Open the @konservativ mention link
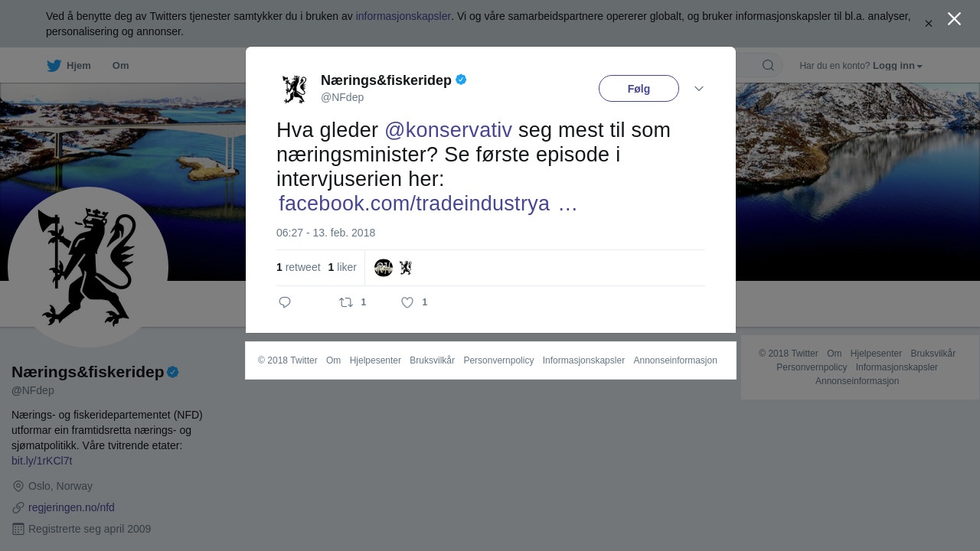The height and width of the screenshot is (551, 980). coord(448,130)
